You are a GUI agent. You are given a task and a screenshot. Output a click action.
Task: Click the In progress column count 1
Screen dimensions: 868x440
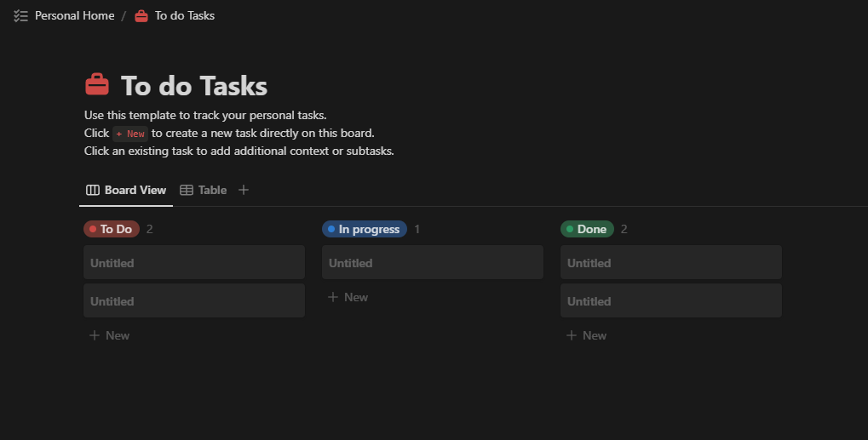tap(417, 229)
